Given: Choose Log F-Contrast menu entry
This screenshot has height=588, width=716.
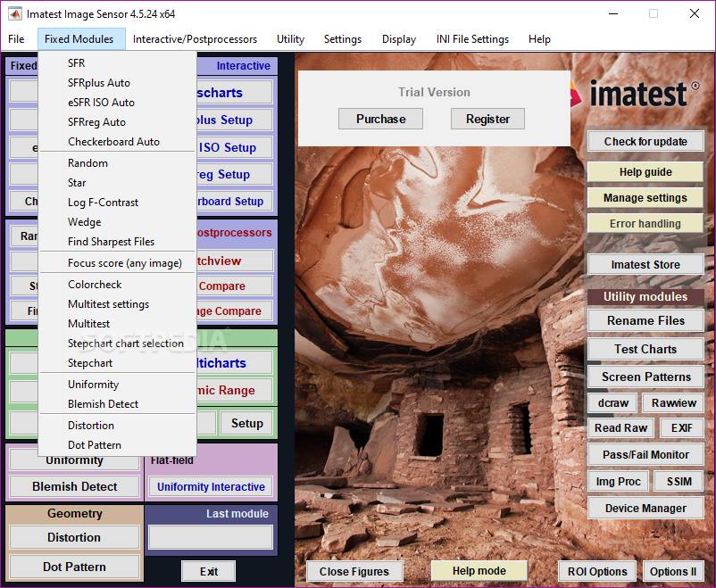Looking at the screenshot, I should coord(118,203).
